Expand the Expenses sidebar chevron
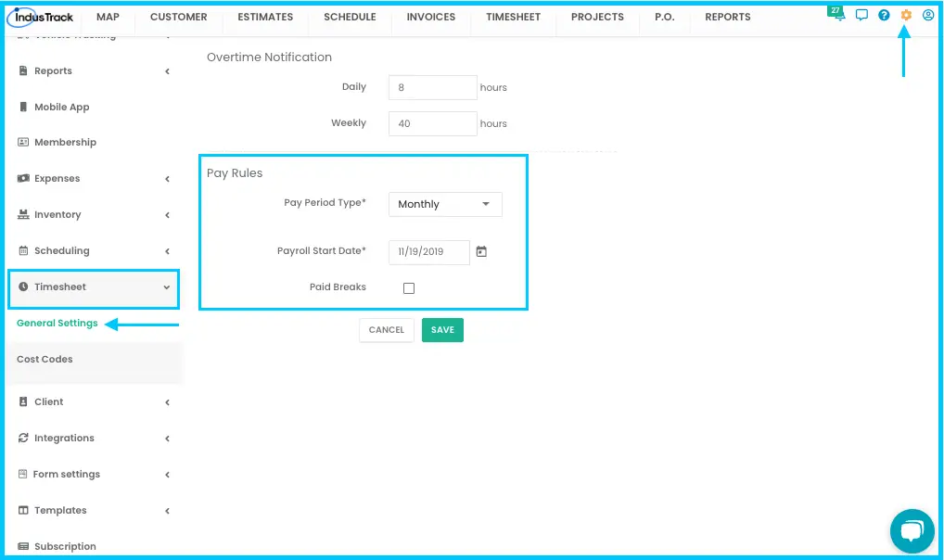 [x=167, y=179]
